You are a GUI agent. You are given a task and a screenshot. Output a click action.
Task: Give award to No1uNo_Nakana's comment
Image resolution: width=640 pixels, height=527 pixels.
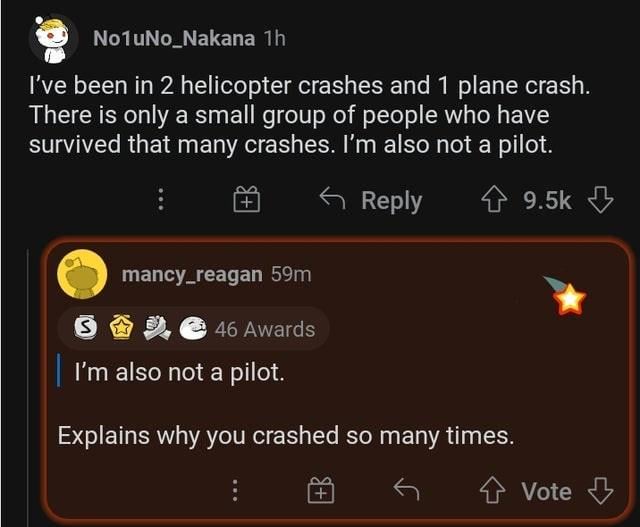246,201
